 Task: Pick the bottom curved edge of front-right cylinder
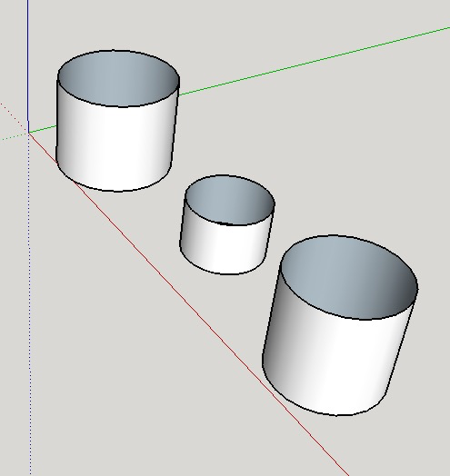pyautogui.click(x=328, y=414)
